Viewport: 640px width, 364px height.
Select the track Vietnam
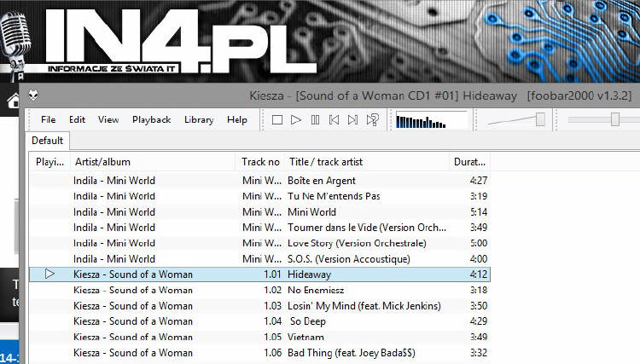(259, 337)
